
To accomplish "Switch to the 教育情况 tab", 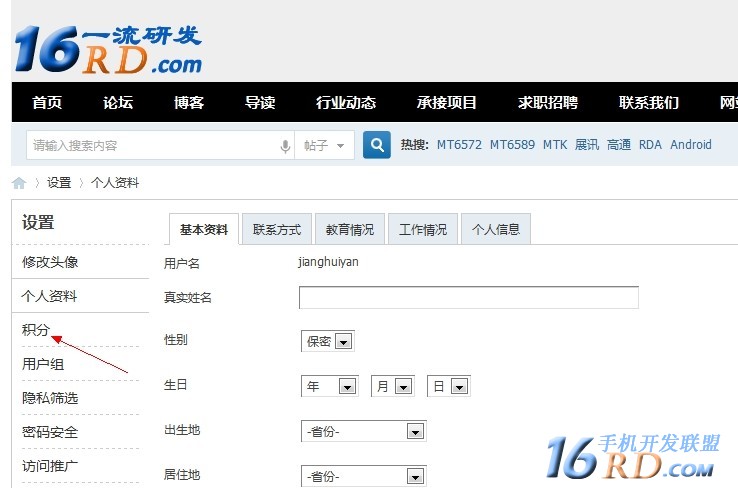I will 350,229.
